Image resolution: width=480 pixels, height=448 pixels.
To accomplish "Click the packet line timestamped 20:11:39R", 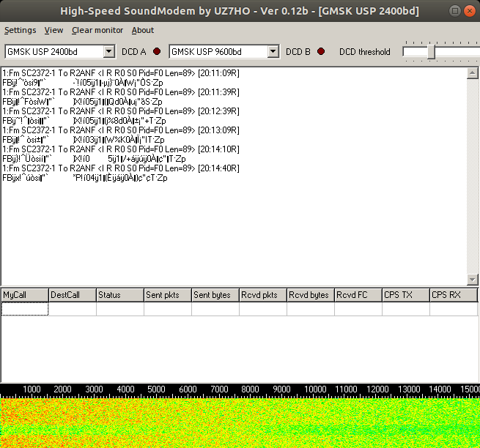I will pyautogui.click(x=121, y=92).
